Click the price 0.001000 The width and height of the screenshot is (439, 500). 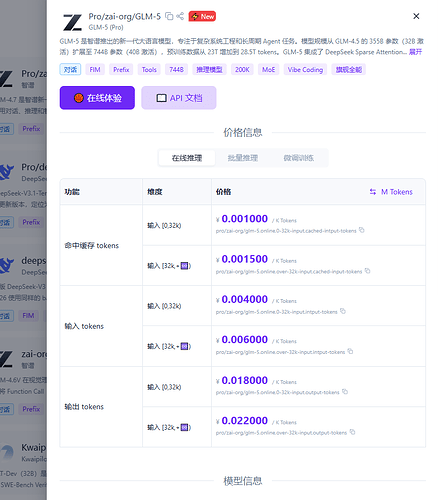point(244,219)
